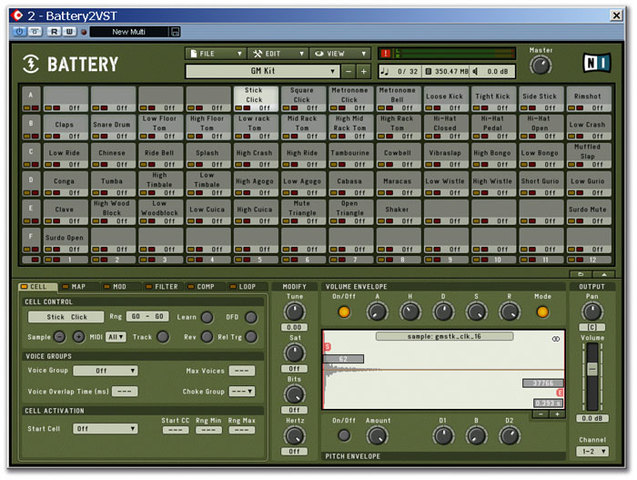Toggle the Track button
The image size is (637, 480).
[x=163, y=337]
